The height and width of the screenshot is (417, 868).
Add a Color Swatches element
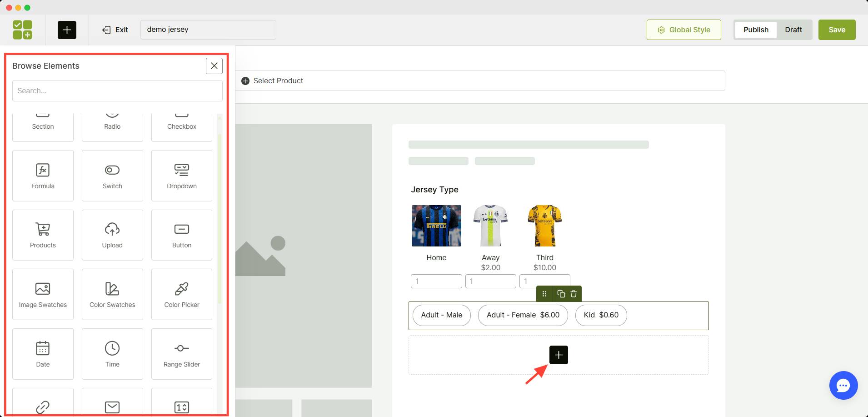112,294
